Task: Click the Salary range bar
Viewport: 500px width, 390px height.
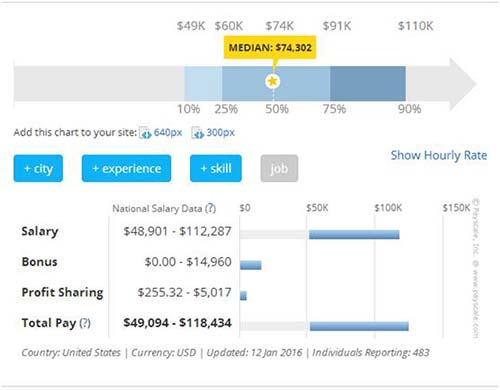Action: coord(354,235)
